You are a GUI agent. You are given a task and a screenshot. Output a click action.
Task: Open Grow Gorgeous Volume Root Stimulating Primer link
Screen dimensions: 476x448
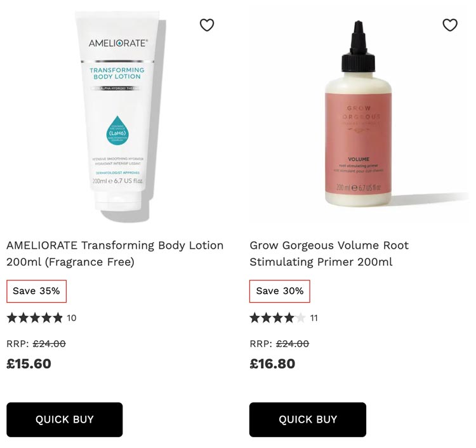pos(329,253)
